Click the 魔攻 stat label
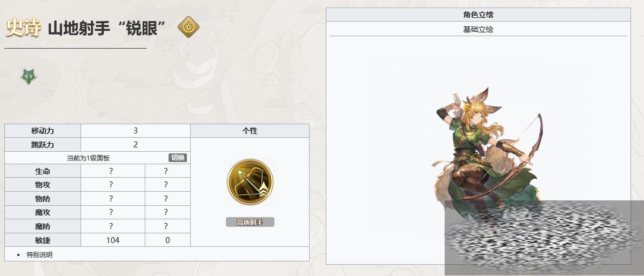This screenshot has width=644, height=276. (x=43, y=212)
